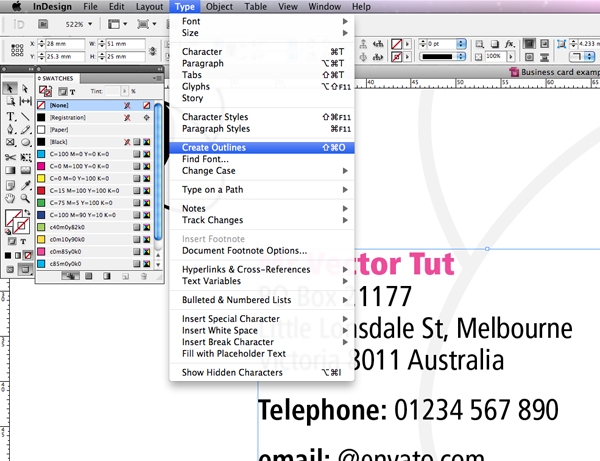The width and height of the screenshot is (600, 461).
Task: Click the Swatches panel scrollbar
Action: click(x=158, y=172)
